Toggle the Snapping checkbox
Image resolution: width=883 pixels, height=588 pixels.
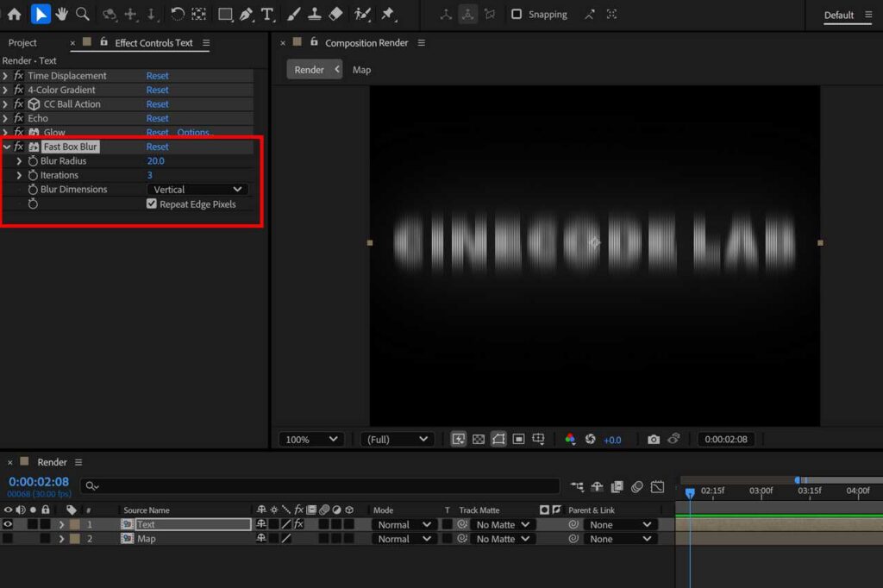(517, 14)
